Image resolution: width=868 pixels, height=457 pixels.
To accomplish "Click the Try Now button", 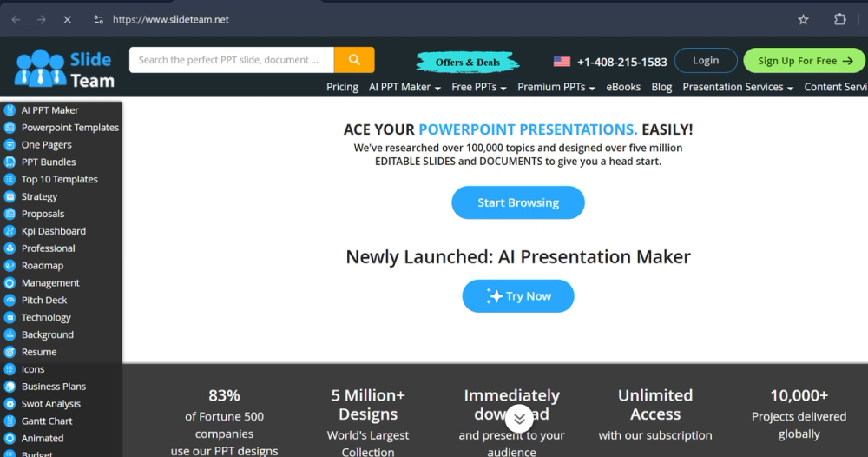I will (518, 296).
